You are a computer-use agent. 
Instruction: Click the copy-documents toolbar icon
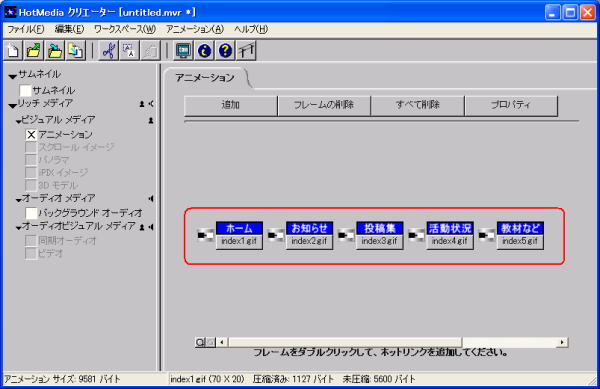[x=75, y=50]
